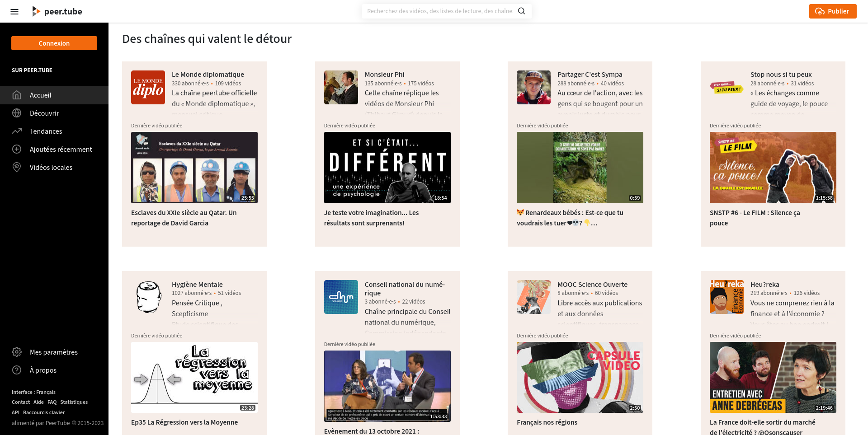The image size is (868, 435).
Task: Open the Aide link
Action: pyautogui.click(x=38, y=402)
